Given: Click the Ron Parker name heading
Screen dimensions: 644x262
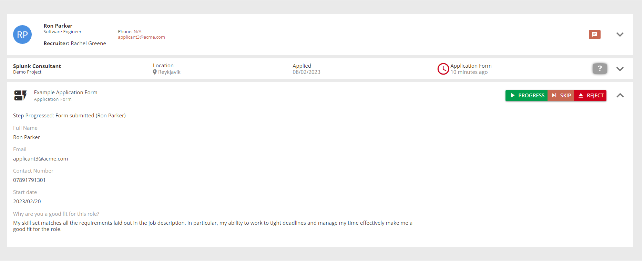Looking at the screenshot, I should pos(58,26).
